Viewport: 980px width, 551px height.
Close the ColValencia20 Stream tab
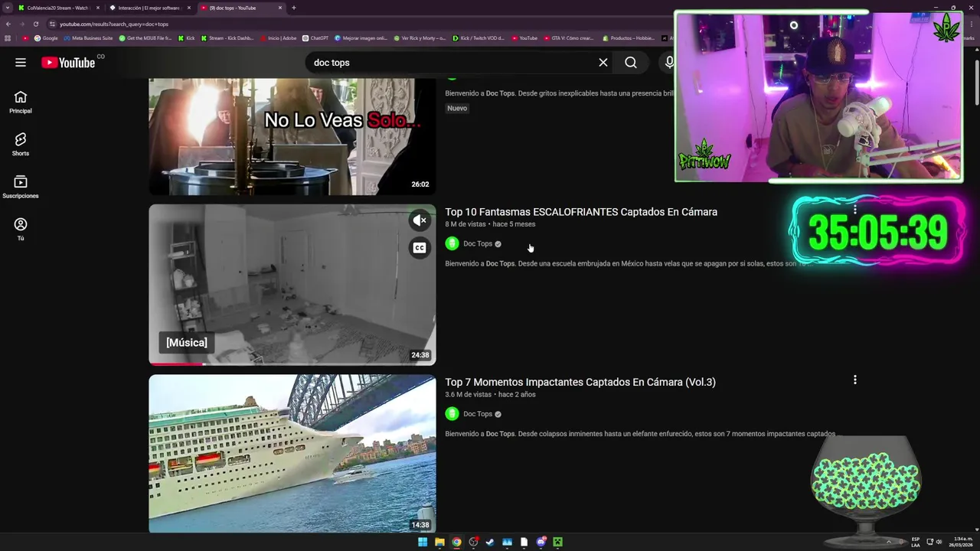(98, 8)
